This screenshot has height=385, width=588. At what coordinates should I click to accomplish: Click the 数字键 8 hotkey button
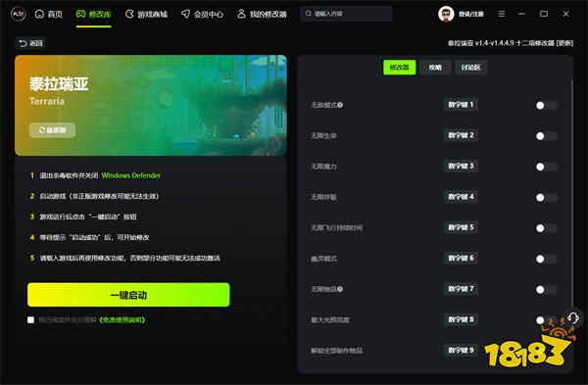pos(461,319)
